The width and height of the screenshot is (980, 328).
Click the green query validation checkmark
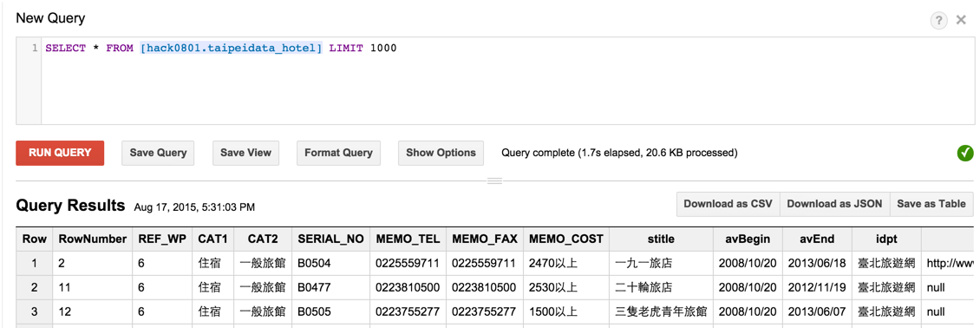[965, 153]
